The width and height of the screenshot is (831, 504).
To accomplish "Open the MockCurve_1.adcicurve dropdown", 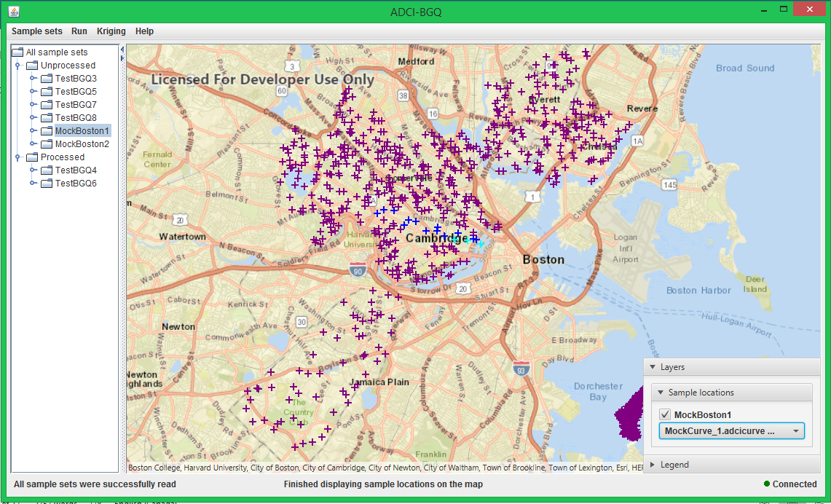I will point(731,431).
